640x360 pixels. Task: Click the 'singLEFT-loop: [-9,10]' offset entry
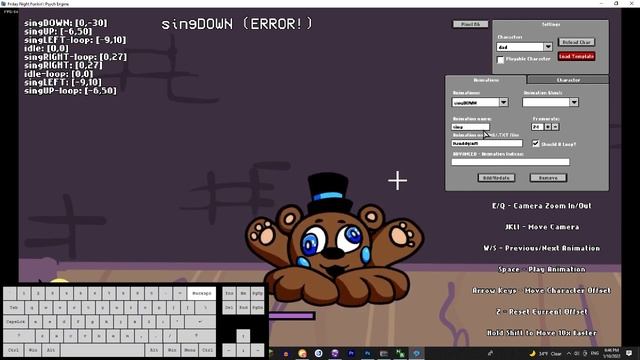[75, 40]
